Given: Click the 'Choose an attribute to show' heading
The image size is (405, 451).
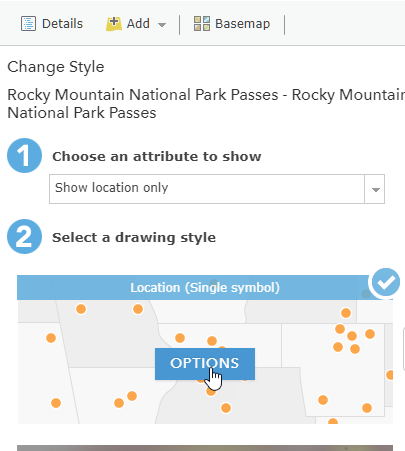Looking at the screenshot, I should coord(157,156).
